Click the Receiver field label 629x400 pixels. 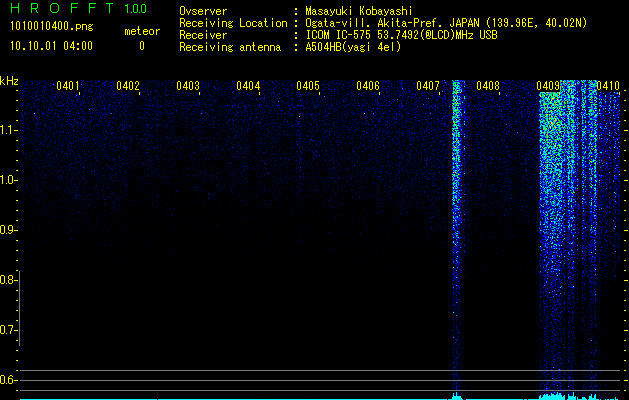[203, 35]
